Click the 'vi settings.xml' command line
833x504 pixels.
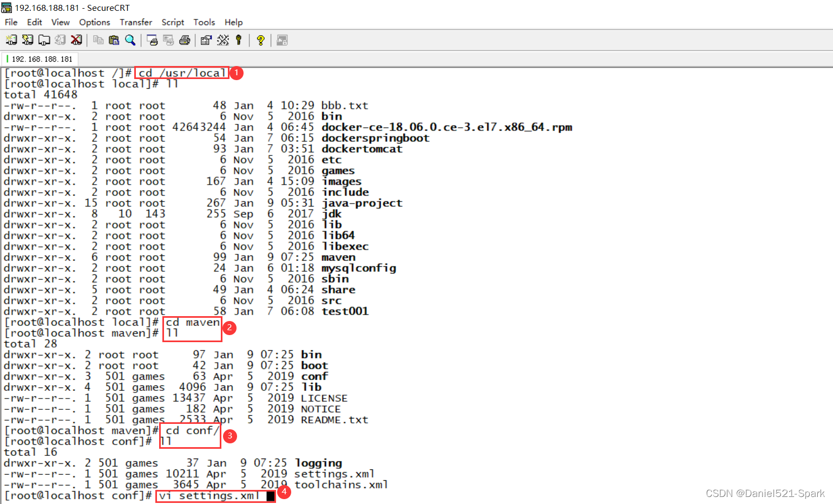coord(209,495)
